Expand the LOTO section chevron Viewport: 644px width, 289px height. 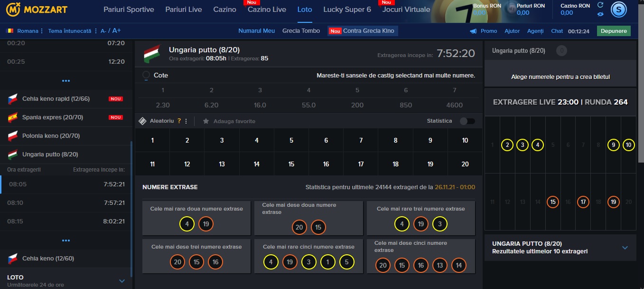pyautogui.click(x=122, y=281)
